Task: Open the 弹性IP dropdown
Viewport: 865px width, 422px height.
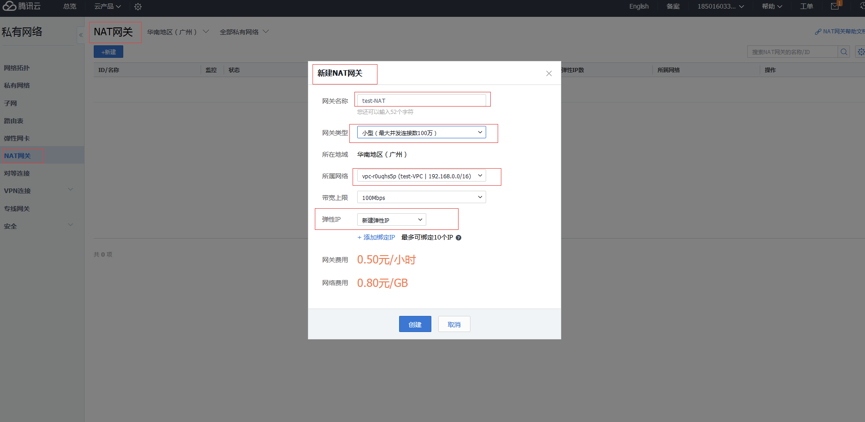Action: coord(391,220)
